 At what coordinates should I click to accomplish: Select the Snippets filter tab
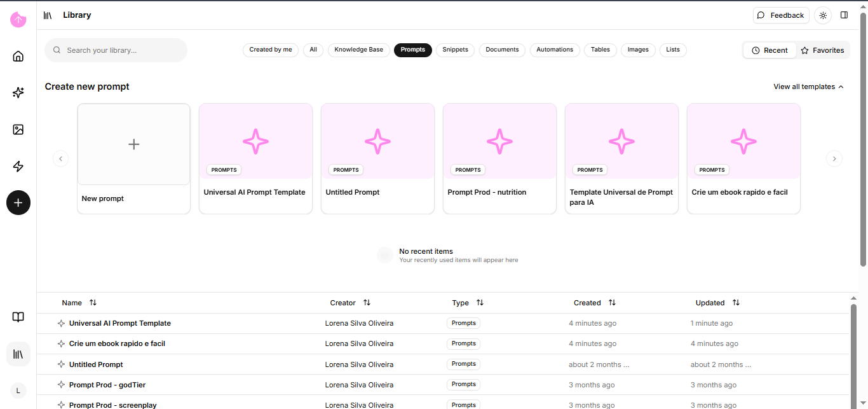pos(455,50)
